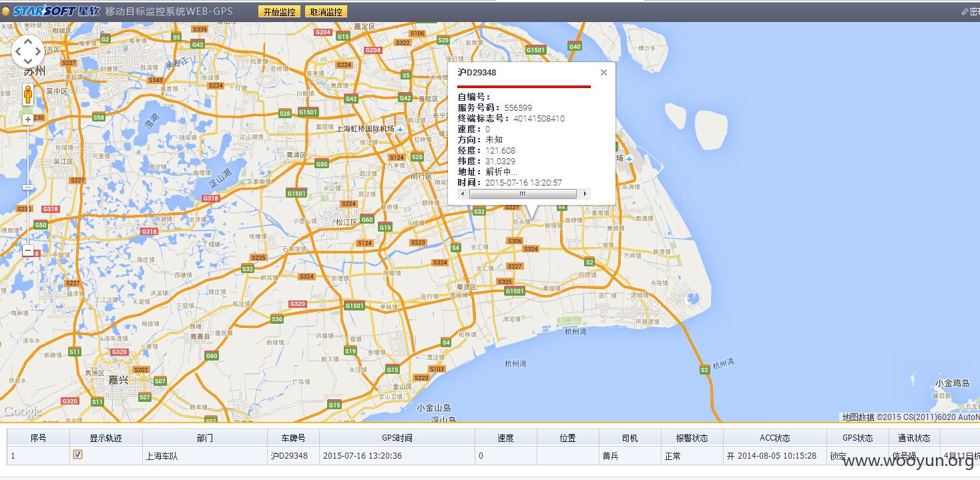Click the 2015-07-16 13:20:36 GPS time cell
This screenshot has height=480, width=980.
[x=397, y=456]
